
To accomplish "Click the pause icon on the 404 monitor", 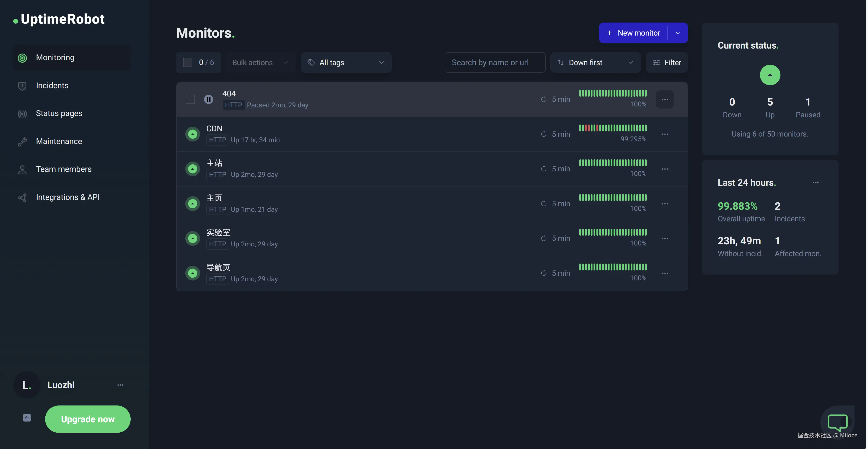I will [x=209, y=99].
